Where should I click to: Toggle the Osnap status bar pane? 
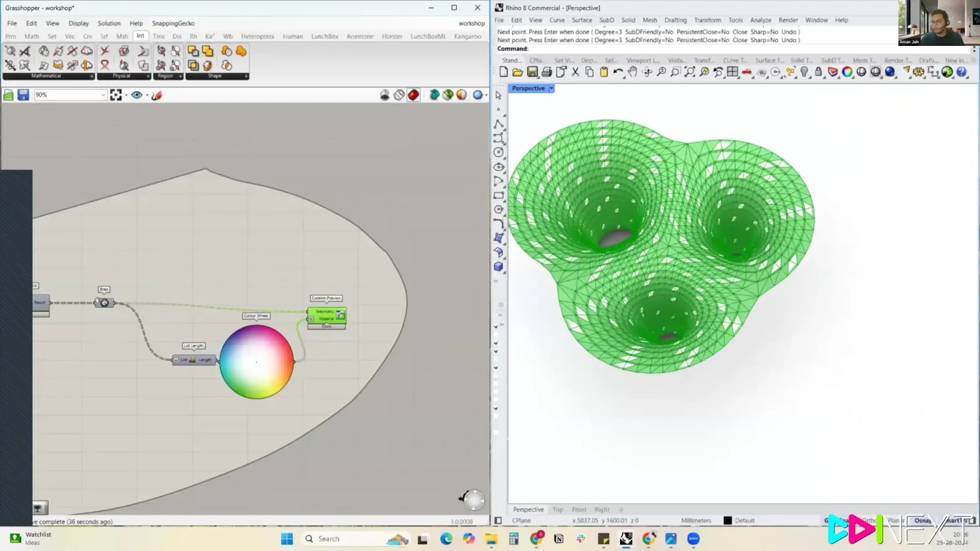(923, 520)
